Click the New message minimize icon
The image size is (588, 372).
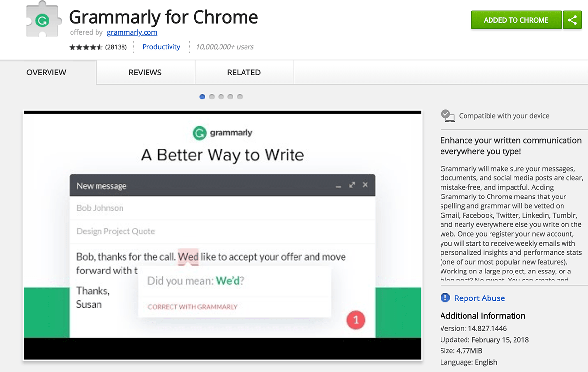[338, 186]
